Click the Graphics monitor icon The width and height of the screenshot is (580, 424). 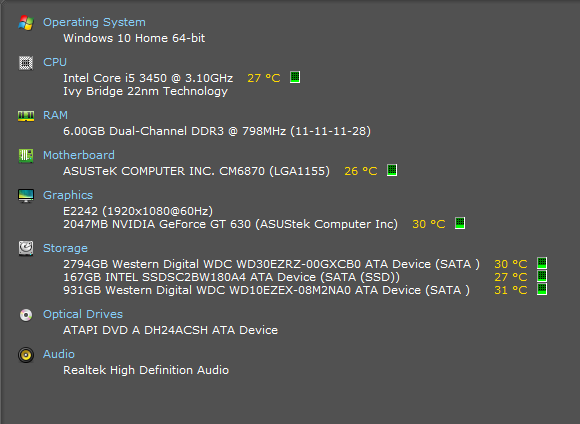tap(26, 196)
